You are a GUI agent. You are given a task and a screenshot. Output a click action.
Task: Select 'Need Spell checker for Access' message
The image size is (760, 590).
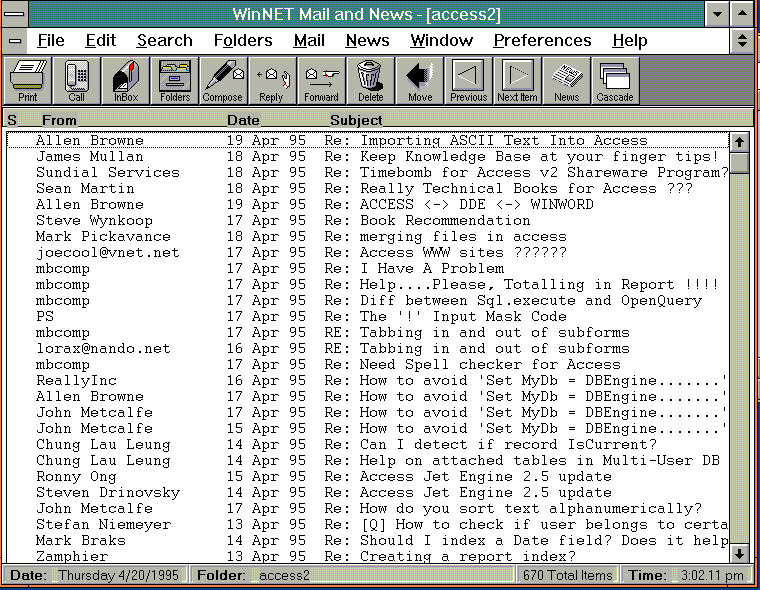point(367,364)
